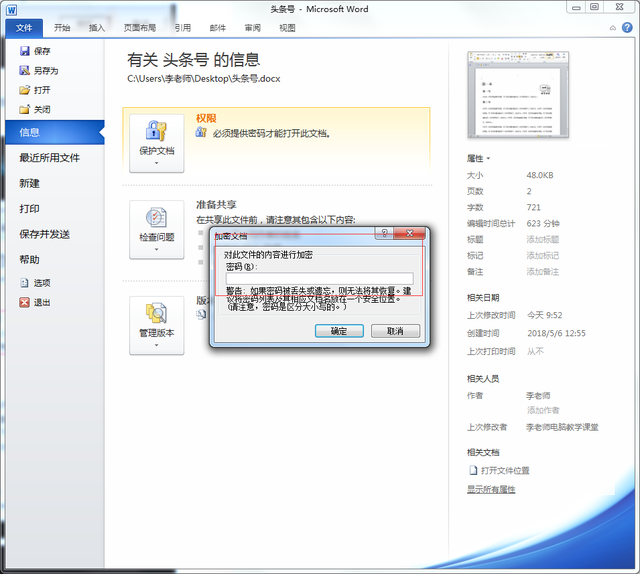Click the Open File Location page icon
The width and height of the screenshot is (640, 574).
click(473, 470)
